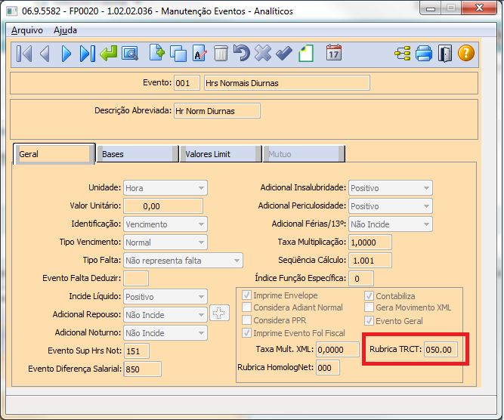This screenshot has height=420, width=504.
Task: Toggle Evento Geral checkbox
Action: coord(369,321)
